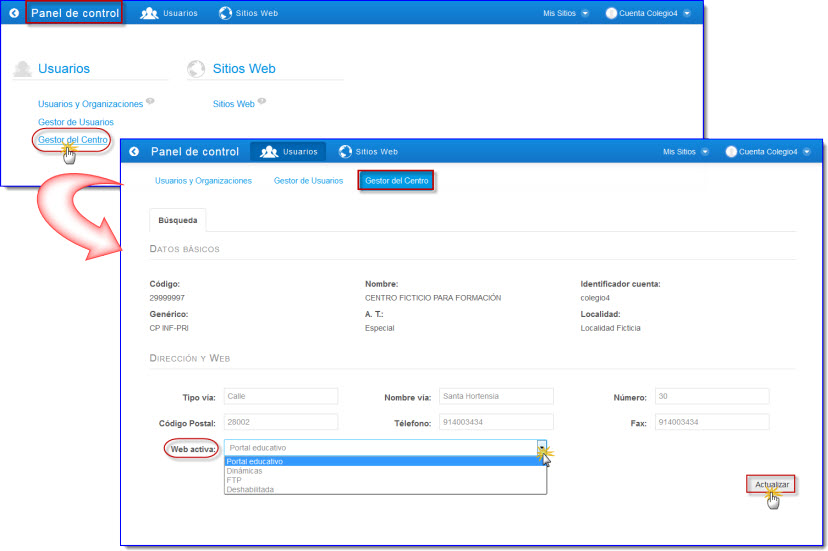Click the back arrow icon in background panel
Image resolution: width=828 pixels, height=551 pixels.
tap(13, 14)
